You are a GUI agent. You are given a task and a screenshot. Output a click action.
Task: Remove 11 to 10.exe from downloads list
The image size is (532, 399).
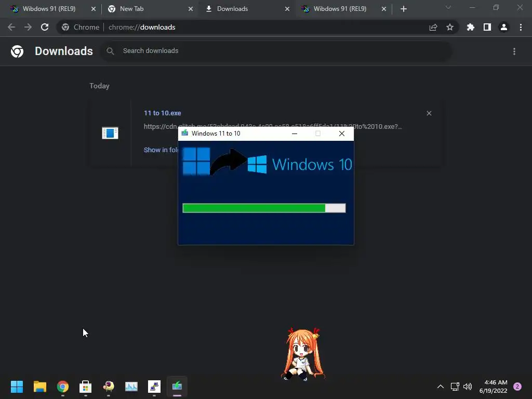(x=429, y=113)
